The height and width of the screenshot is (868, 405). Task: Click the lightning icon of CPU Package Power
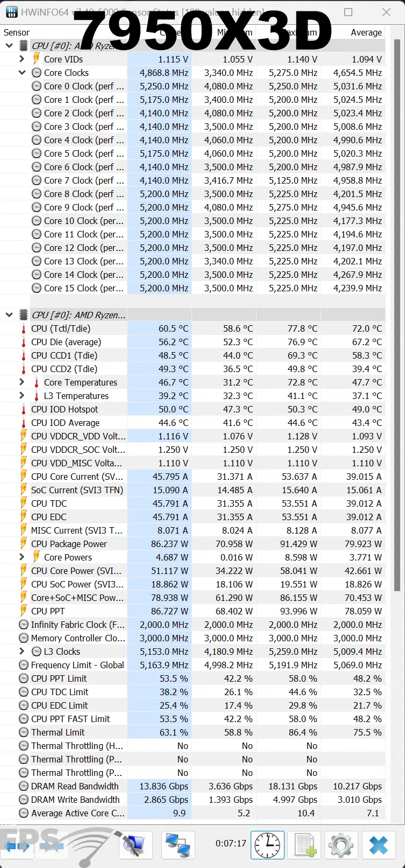click(24, 544)
